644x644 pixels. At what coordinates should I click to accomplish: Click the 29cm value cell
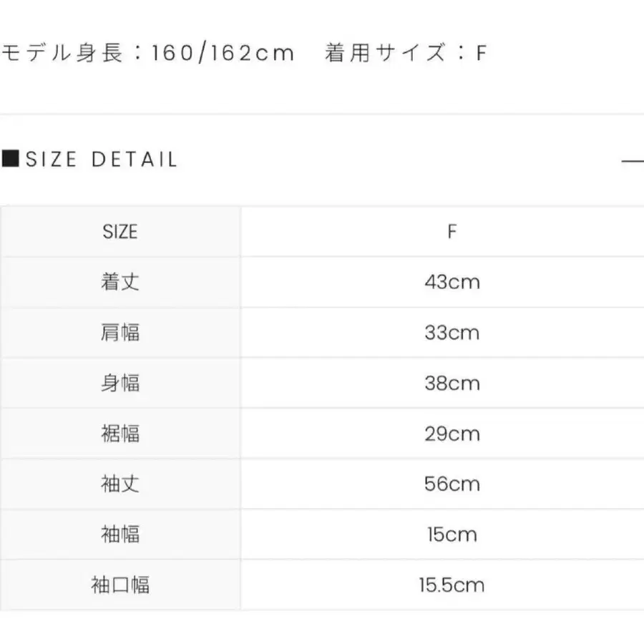tap(452, 434)
